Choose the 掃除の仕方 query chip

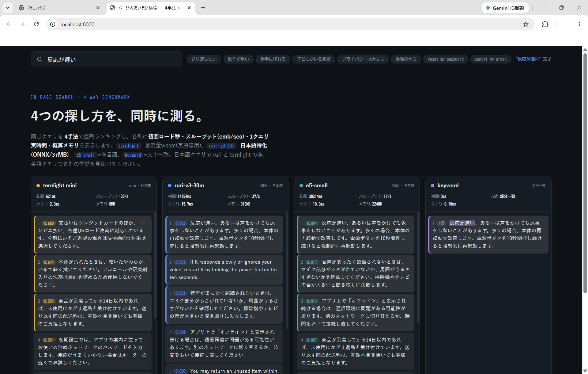[406, 59]
